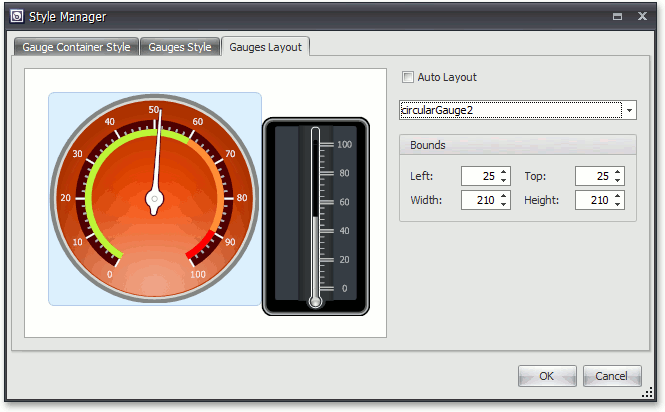
Task: Click the Cancel button
Action: pos(611,376)
